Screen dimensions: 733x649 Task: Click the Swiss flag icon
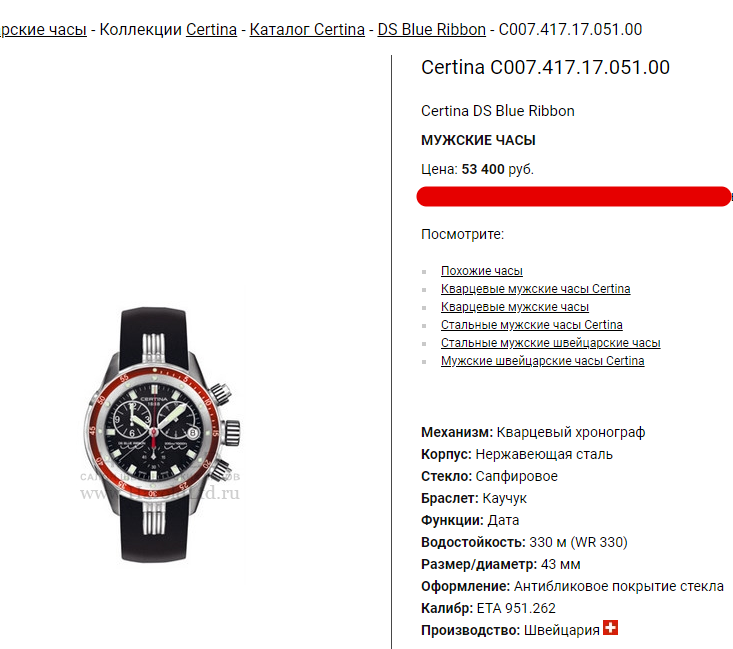point(611,627)
